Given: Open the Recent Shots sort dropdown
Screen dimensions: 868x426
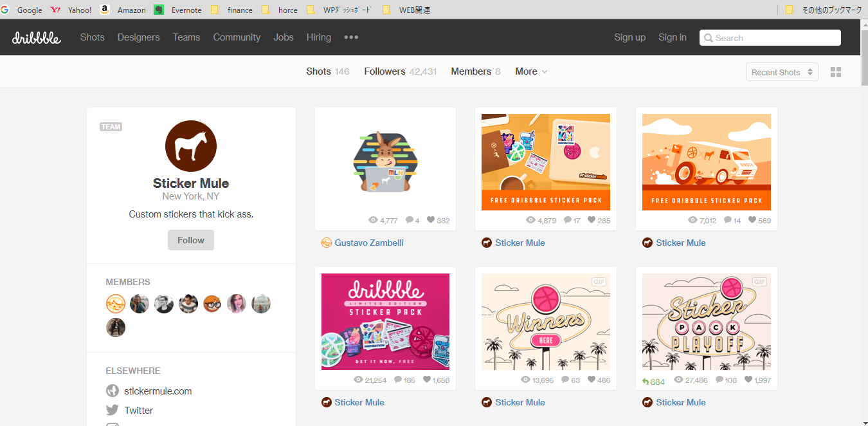Looking at the screenshot, I should [781, 72].
